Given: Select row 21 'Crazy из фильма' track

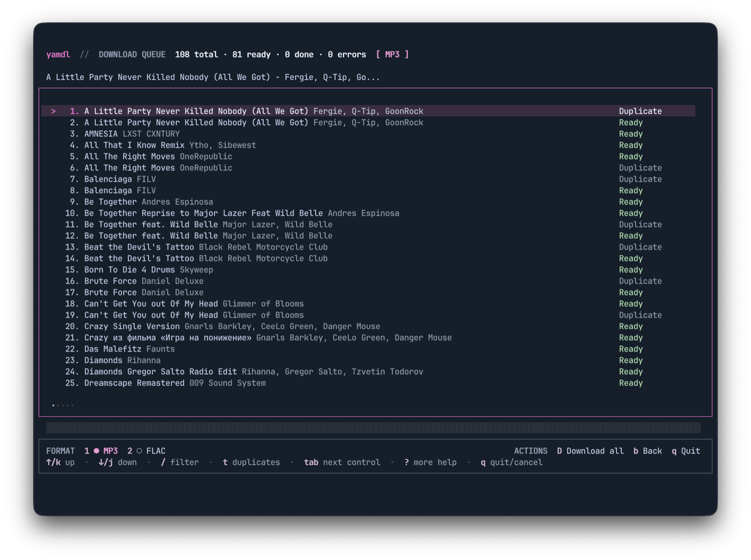Looking at the screenshot, I should [x=368, y=338].
